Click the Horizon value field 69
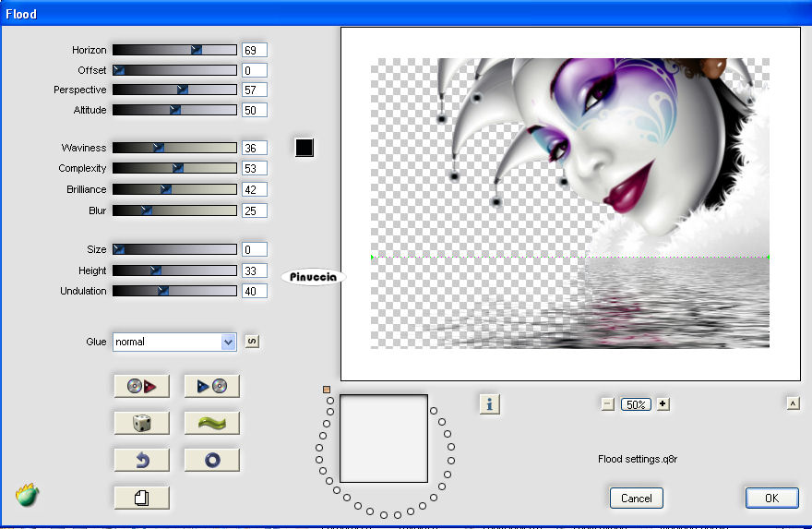The height and width of the screenshot is (529, 812). [255, 50]
